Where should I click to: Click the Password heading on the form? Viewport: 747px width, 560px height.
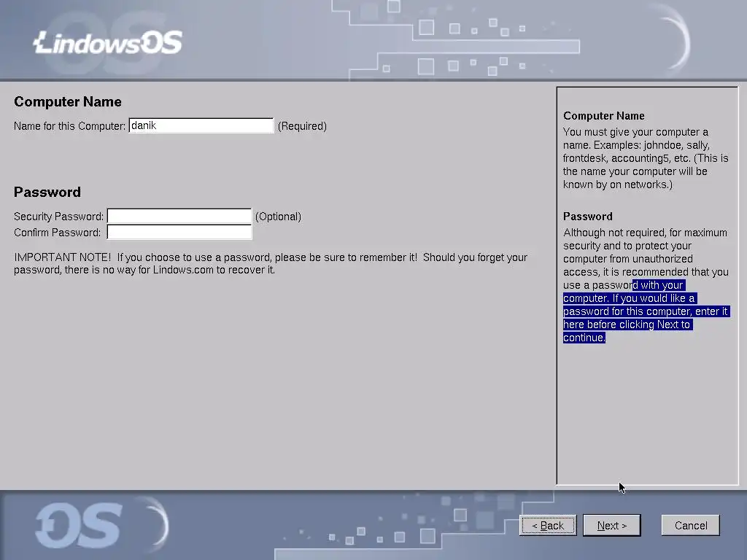tap(47, 192)
